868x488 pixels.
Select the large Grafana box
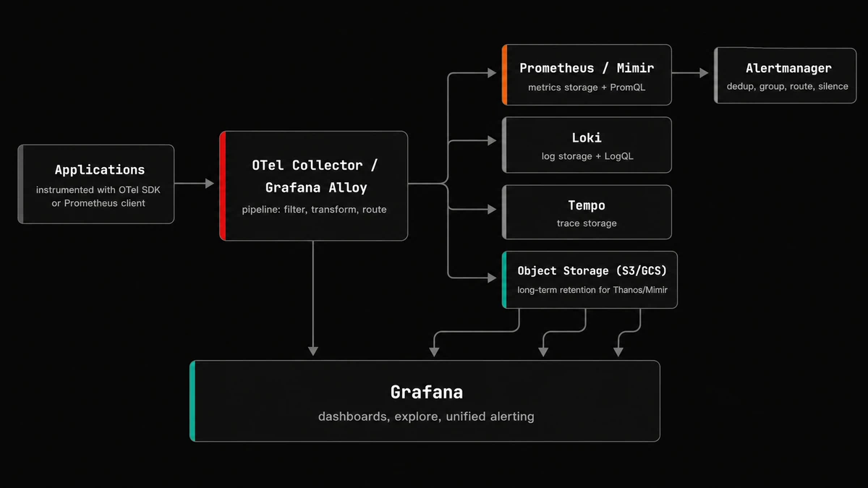pos(425,401)
